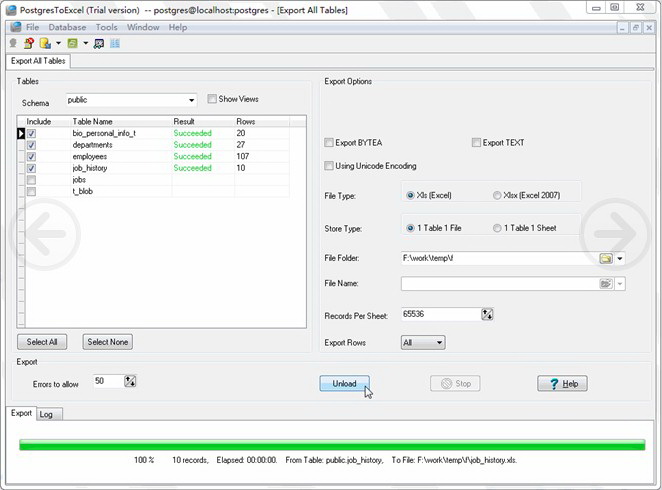Enable the Show Views checkbox

[212, 99]
